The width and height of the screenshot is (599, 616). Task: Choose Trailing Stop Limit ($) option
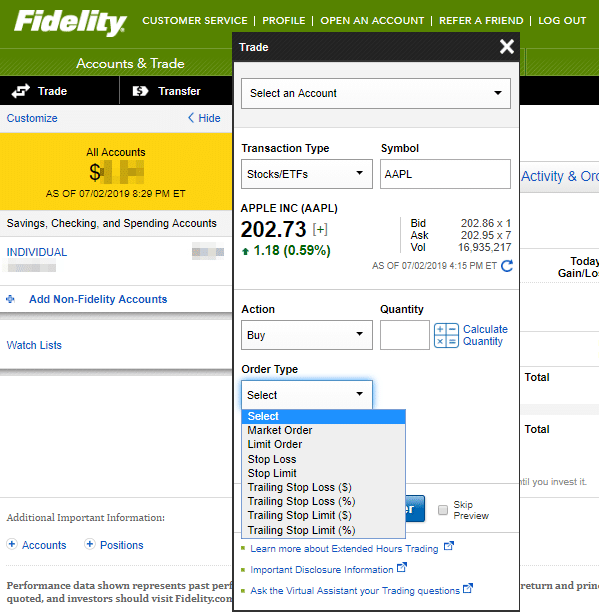(324, 516)
